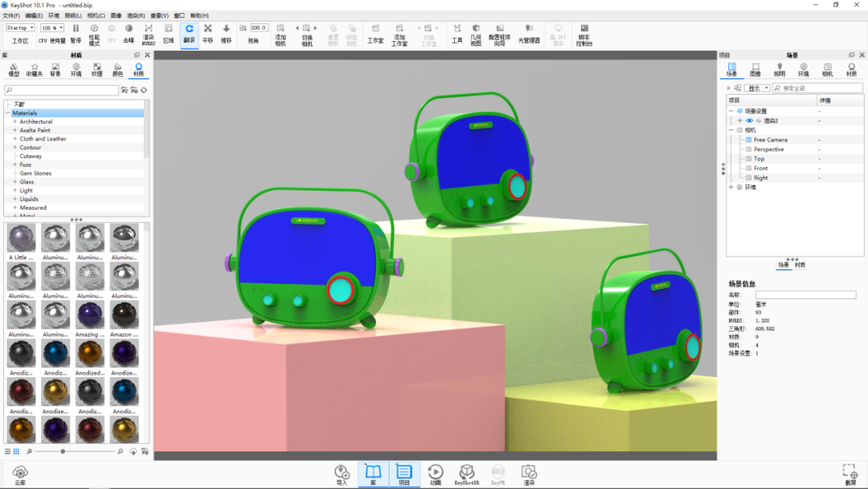Open the 显示 dropdown in scene panel
Image resolution: width=868 pixels, height=489 pixels.
pos(757,88)
